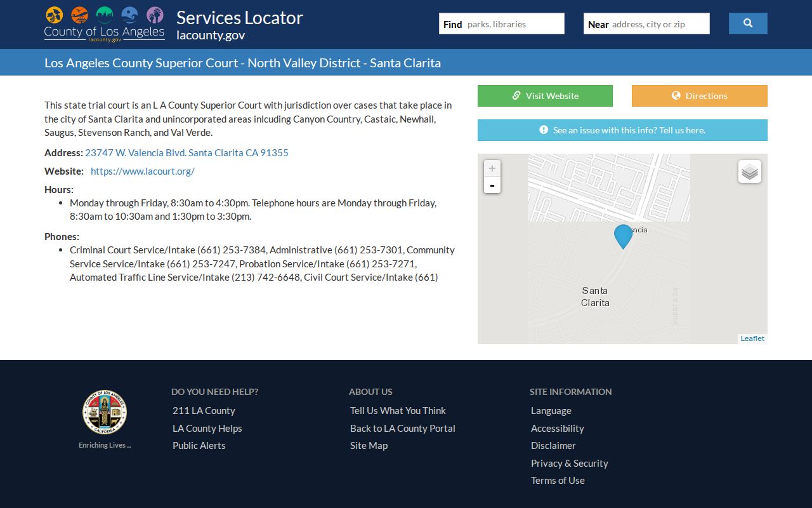
Task: Open the Leaflet attribution link
Action: pyautogui.click(x=752, y=338)
